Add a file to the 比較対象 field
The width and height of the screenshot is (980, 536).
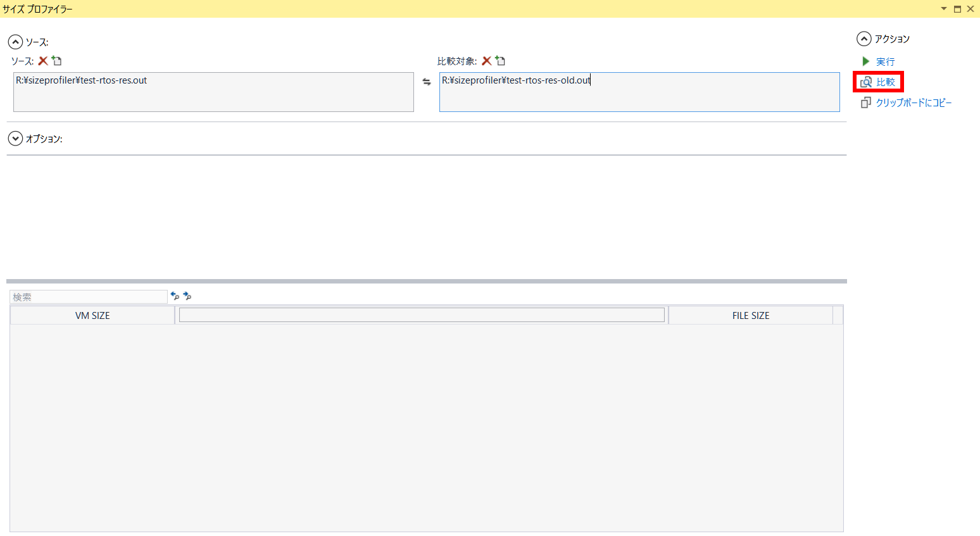tap(500, 61)
